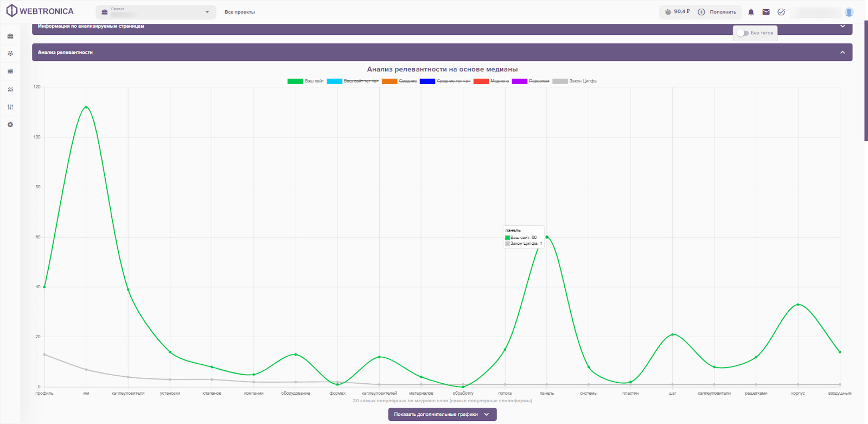Image resolution: width=868 pixels, height=424 pixels.
Task: Open the table layout icon in sidebar
Action: pos(10,71)
